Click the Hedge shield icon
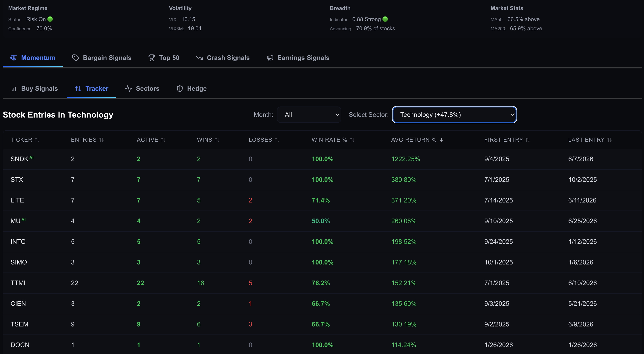 [180, 89]
